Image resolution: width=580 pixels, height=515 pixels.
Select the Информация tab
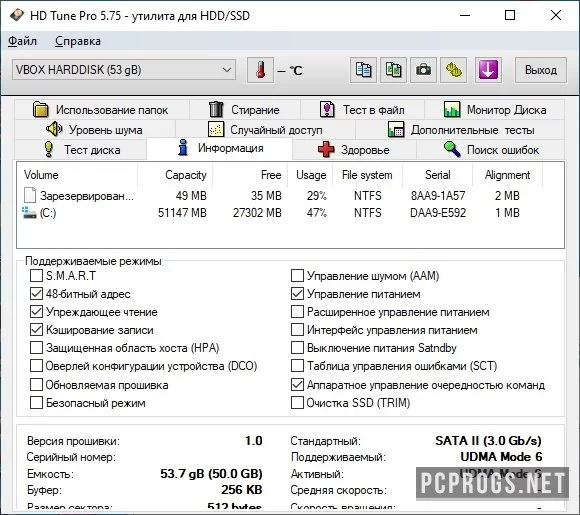point(220,148)
